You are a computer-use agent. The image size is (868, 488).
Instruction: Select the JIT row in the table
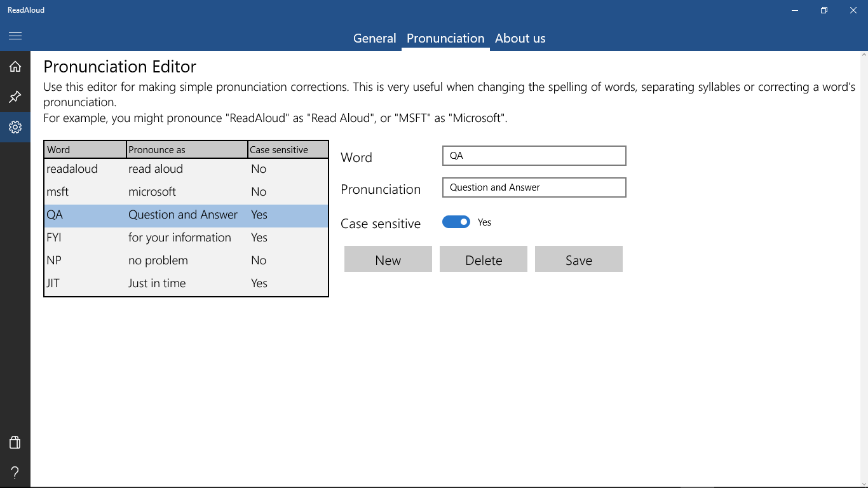coord(127,283)
